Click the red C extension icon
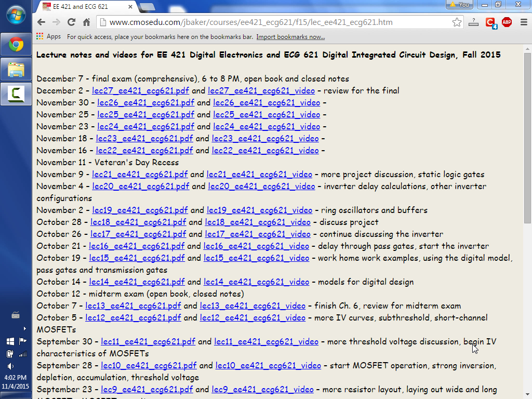532x399 pixels. tap(490, 23)
